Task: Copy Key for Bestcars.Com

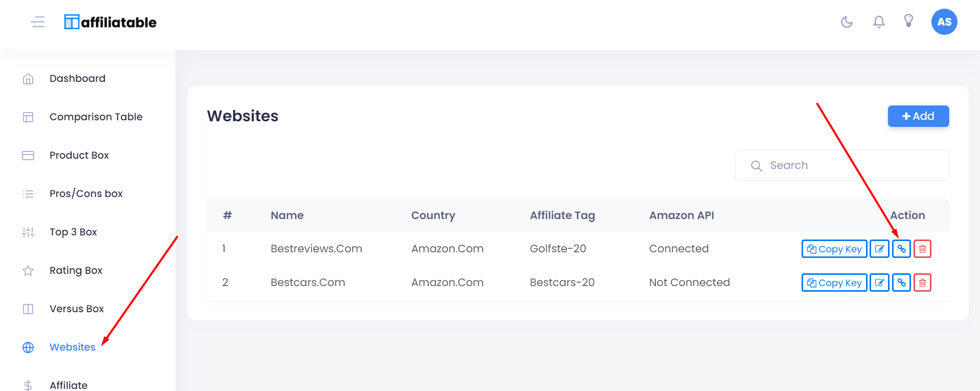Action: [834, 283]
